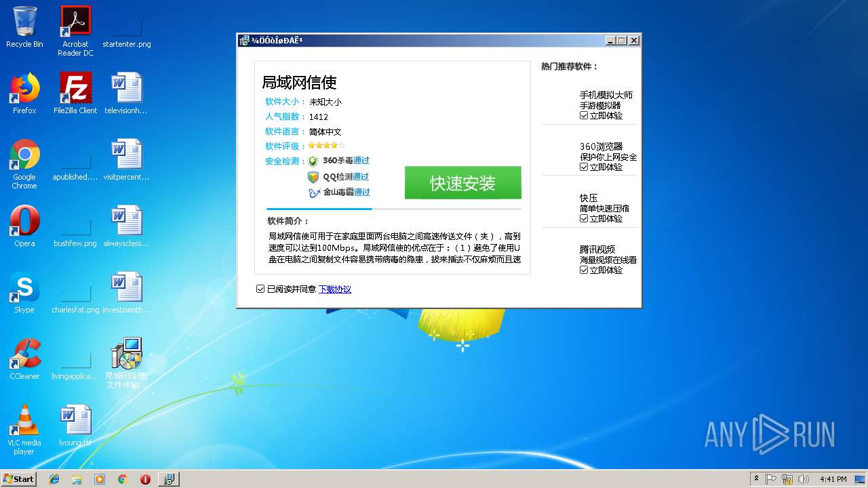The image size is (868, 488).
Task: Select the FileZilla Client desktop shortcut
Action: (x=75, y=94)
